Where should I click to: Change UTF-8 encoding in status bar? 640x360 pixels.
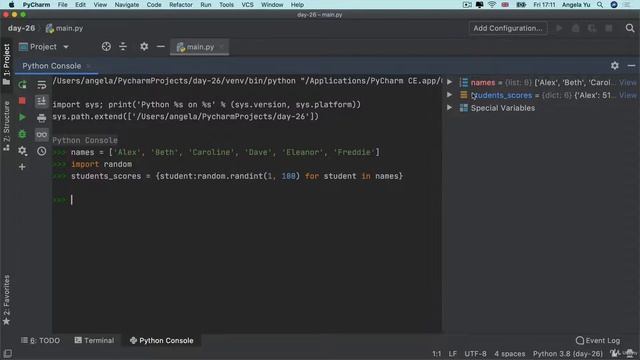[475, 353]
